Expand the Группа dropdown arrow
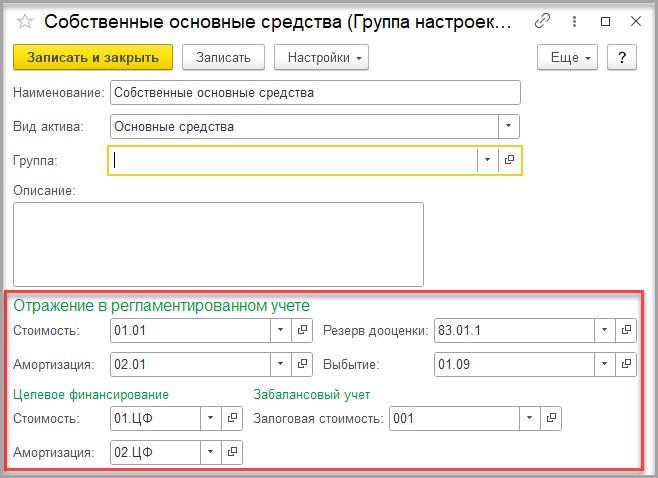This screenshot has height=478, width=658. tap(488, 160)
